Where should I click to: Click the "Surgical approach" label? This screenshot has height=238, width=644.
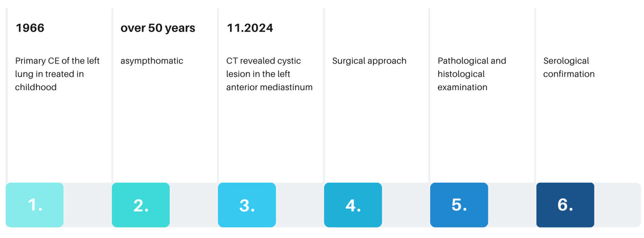[x=369, y=61]
